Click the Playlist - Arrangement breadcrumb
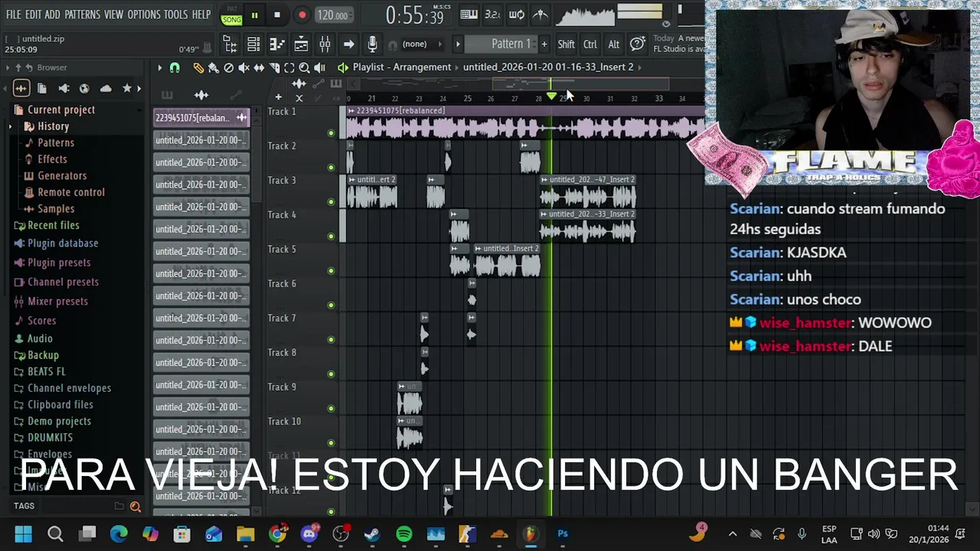The image size is (980, 551). tap(402, 67)
